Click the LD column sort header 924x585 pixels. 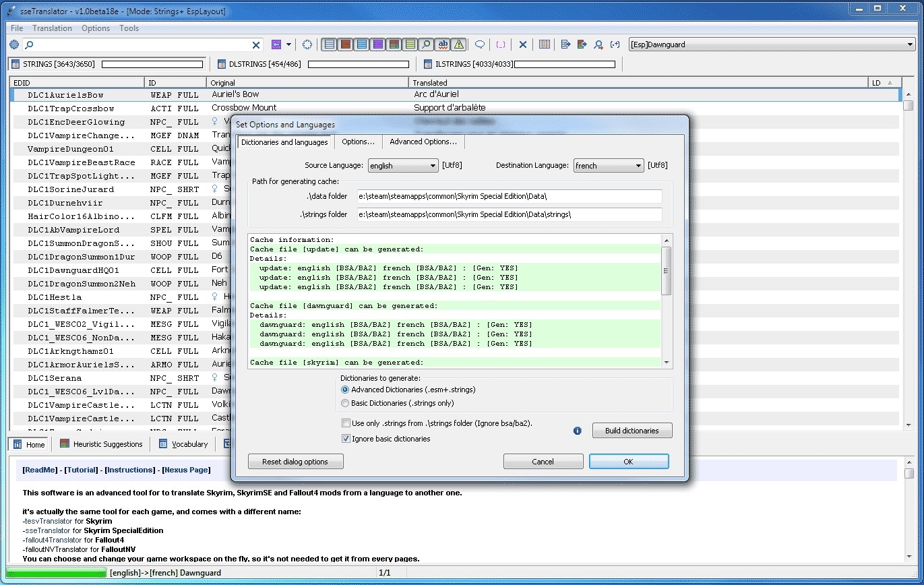point(885,83)
